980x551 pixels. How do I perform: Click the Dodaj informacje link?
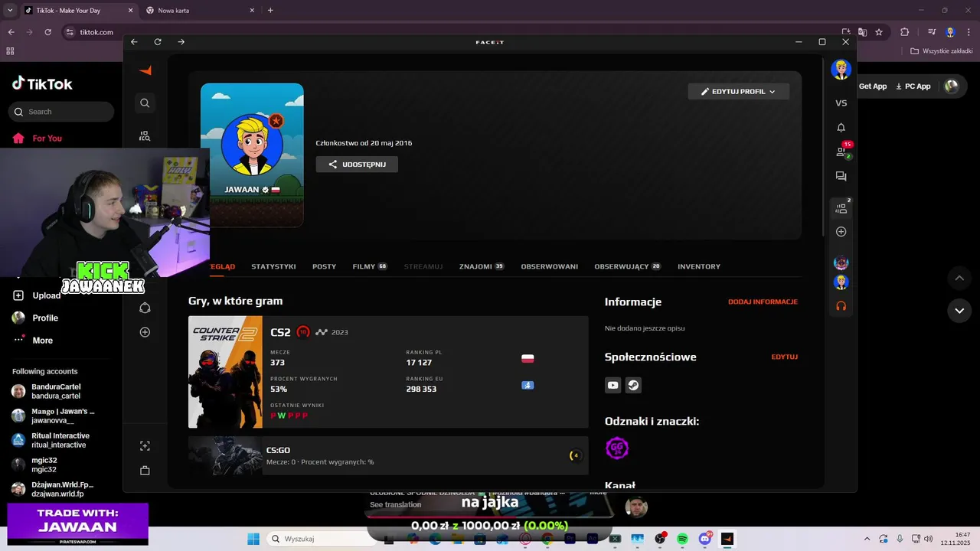(x=763, y=302)
